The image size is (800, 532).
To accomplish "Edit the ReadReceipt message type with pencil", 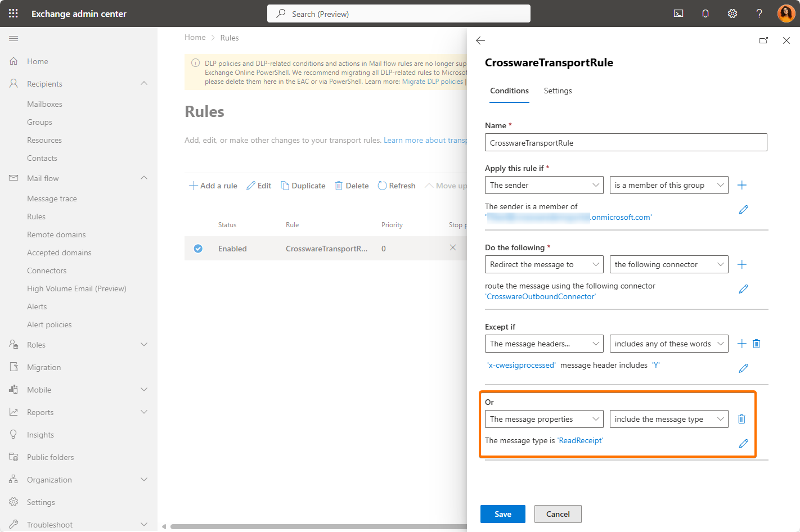I will click(743, 444).
